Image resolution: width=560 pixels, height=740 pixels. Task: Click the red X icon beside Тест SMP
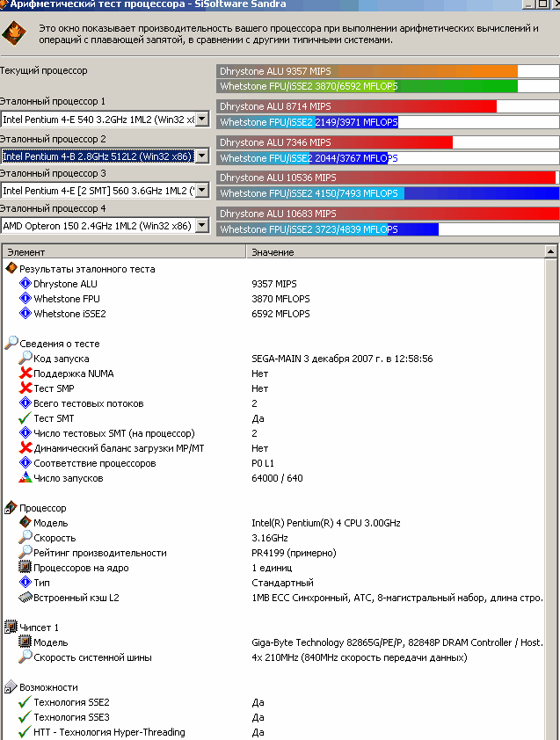coord(25,388)
